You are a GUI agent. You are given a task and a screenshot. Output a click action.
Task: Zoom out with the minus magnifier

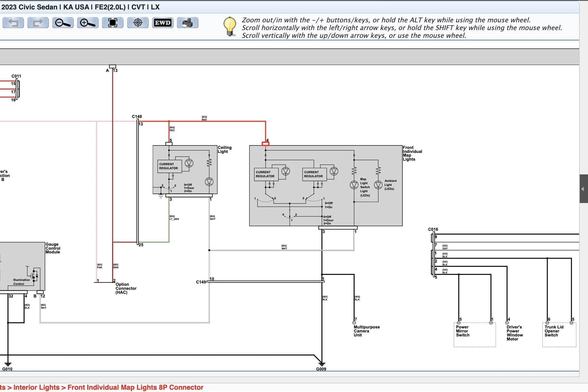pos(63,23)
